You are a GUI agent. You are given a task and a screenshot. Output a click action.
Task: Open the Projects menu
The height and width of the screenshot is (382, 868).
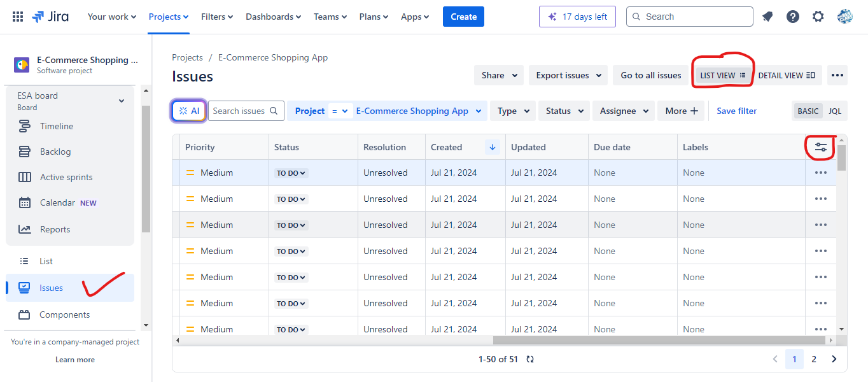tap(168, 17)
